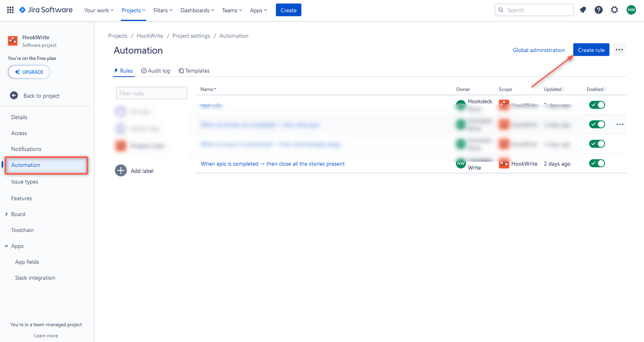Disable the 'When epic is completed' rule toggle
The image size is (644, 342).
click(x=597, y=163)
